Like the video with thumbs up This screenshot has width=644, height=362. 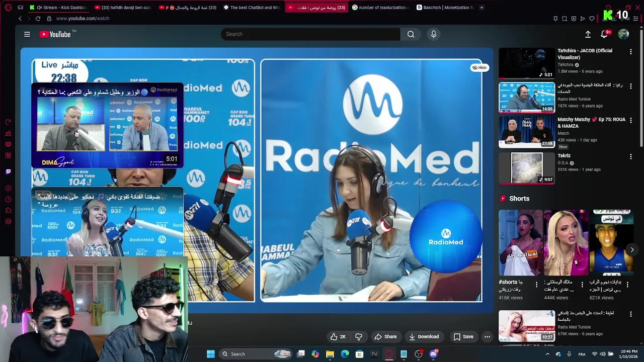(x=338, y=337)
